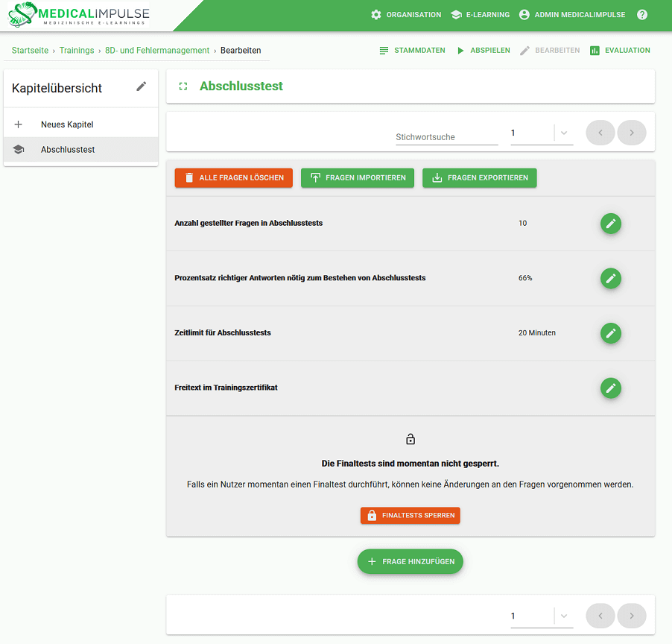
Task: Switch to the Evaluation tab
Action: pyautogui.click(x=619, y=51)
